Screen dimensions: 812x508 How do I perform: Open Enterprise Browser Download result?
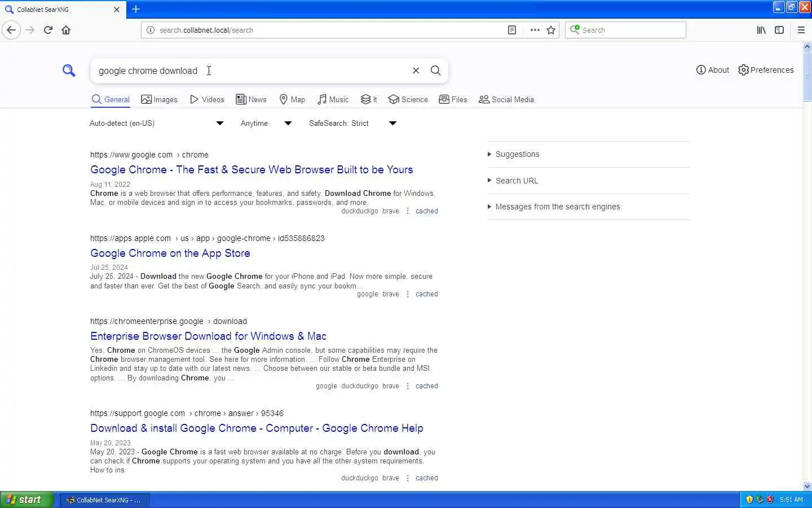208,336
